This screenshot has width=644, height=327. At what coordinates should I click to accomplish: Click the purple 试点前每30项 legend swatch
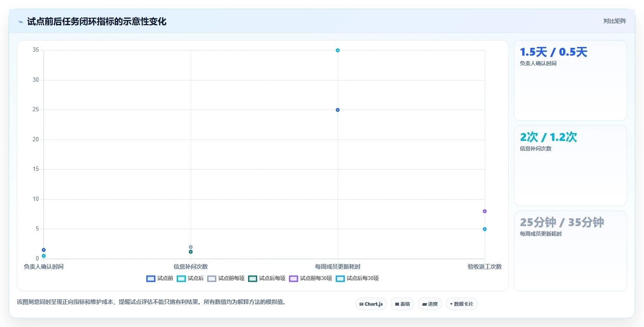click(294, 279)
